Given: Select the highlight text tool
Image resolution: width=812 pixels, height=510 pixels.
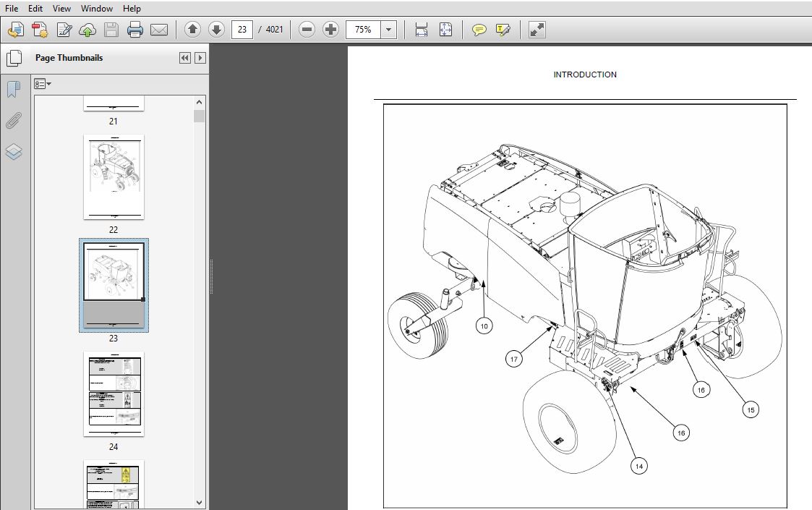Looking at the screenshot, I should (x=503, y=30).
